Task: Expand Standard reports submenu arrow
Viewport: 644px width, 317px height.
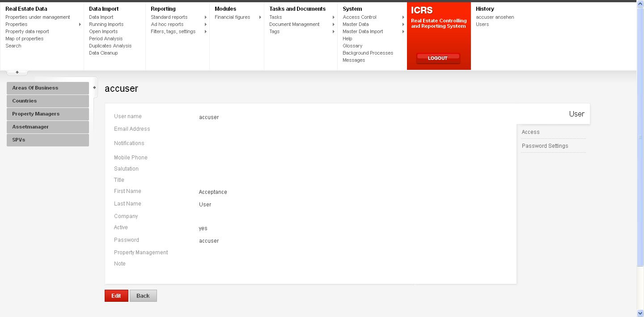Action: coord(206,17)
